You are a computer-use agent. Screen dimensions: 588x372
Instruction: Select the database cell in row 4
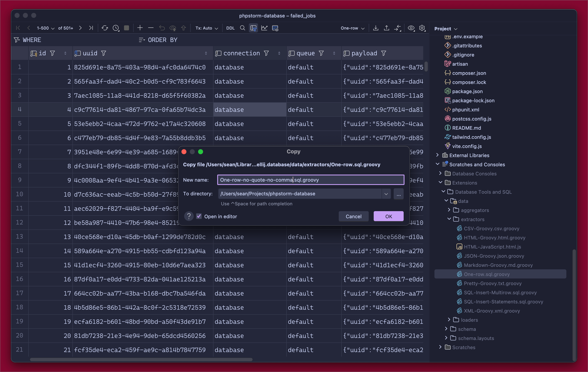[249, 110]
